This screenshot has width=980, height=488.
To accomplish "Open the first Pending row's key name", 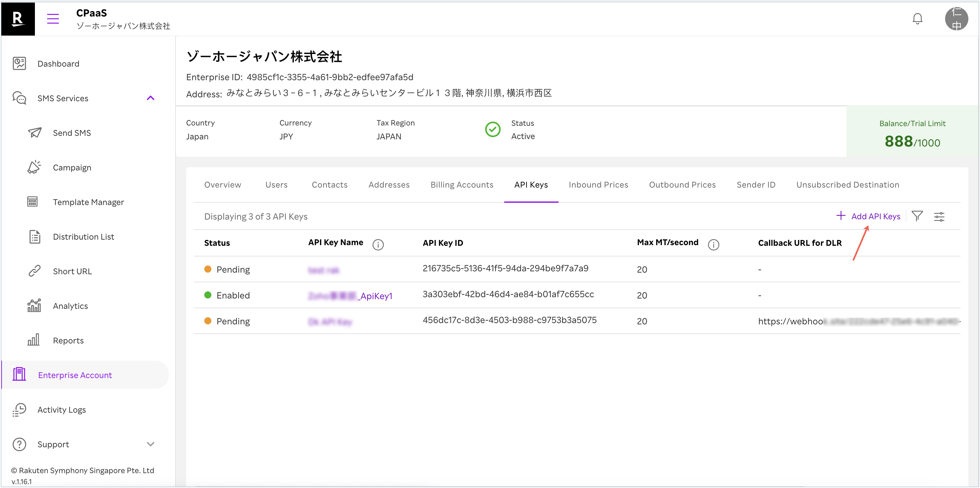I will click(x=323, y=270).
